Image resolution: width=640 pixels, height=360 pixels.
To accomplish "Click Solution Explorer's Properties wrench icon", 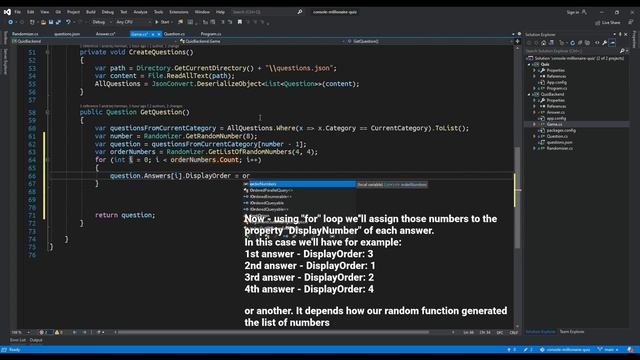I will (604, 42).
